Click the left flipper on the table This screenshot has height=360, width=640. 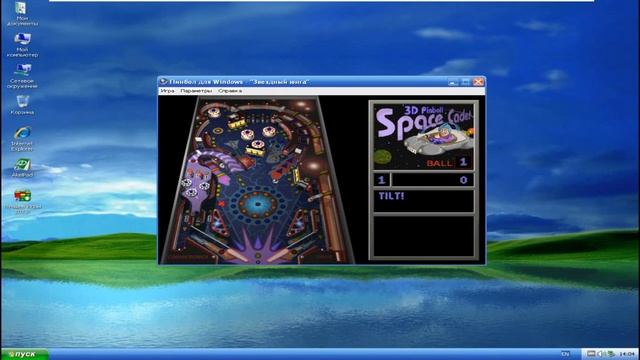point(236,256)
